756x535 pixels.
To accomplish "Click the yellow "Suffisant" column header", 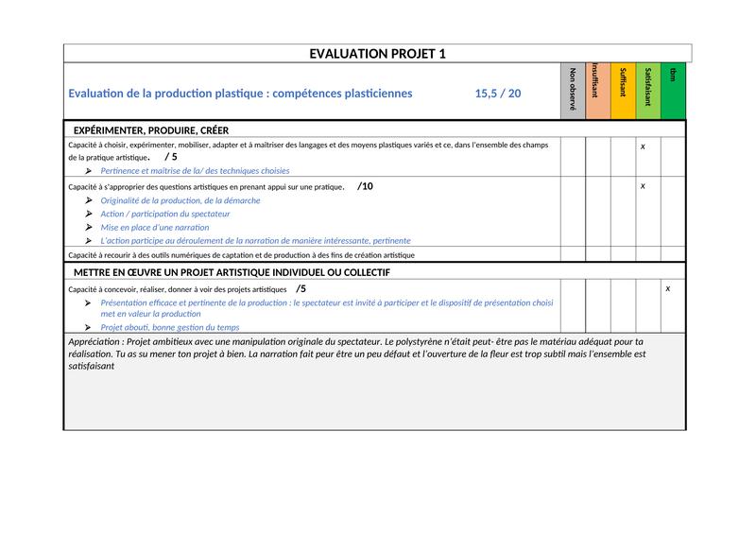I will (623, 91).
